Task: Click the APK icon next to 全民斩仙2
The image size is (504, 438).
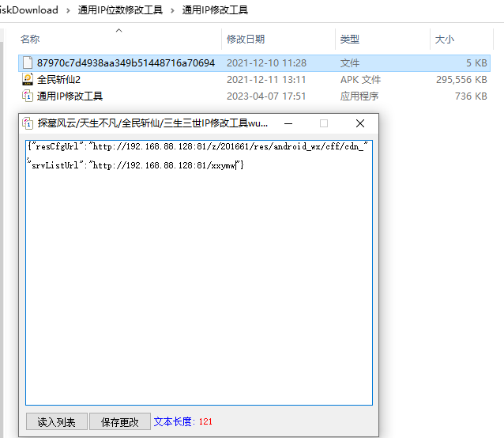Action: (28, 79)
